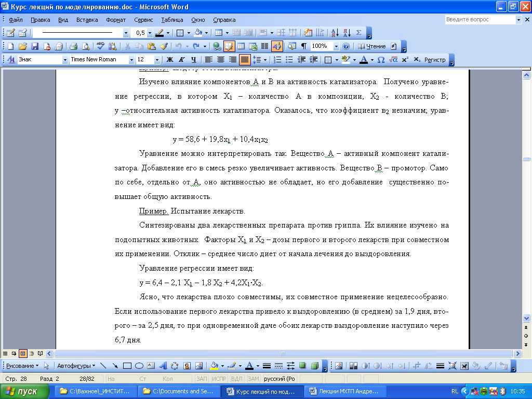Open Word Help question mark icon
Image resolution: width=532 pixels, height=399 pixels.
[x=345, y=46]
